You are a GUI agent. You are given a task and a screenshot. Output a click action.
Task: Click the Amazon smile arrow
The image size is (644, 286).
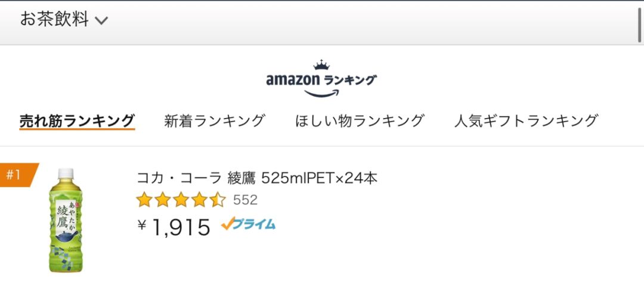click(x=321, y=93)
